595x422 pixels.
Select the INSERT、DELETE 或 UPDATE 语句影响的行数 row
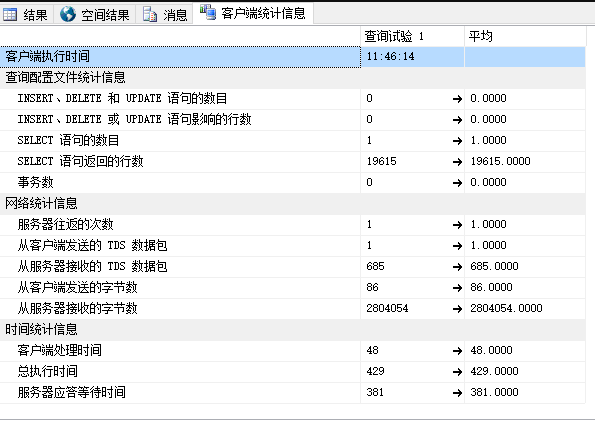tap(293, 119)
